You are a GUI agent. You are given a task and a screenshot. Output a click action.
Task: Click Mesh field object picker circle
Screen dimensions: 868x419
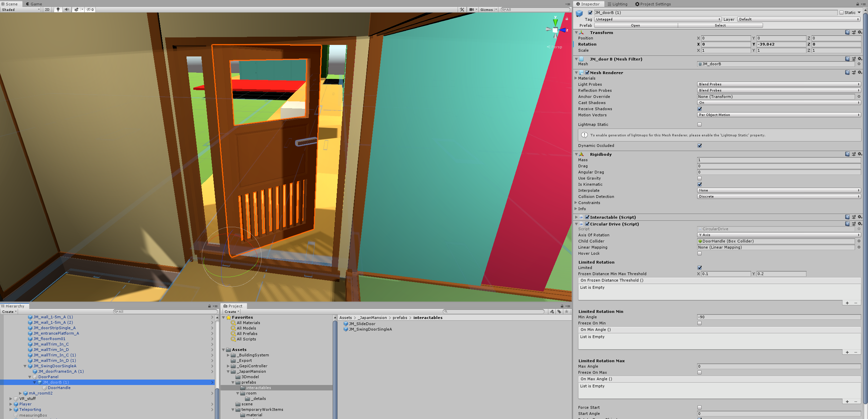click(859, 64)
